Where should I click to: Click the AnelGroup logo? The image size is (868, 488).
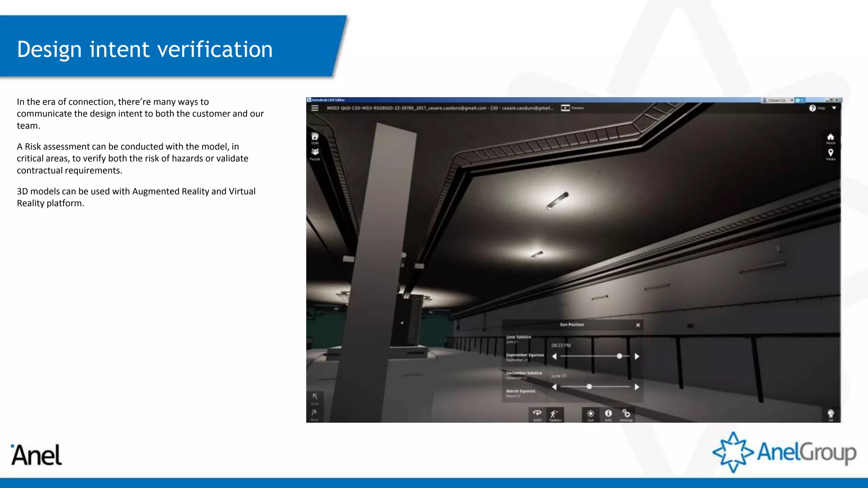coord(785,452)
